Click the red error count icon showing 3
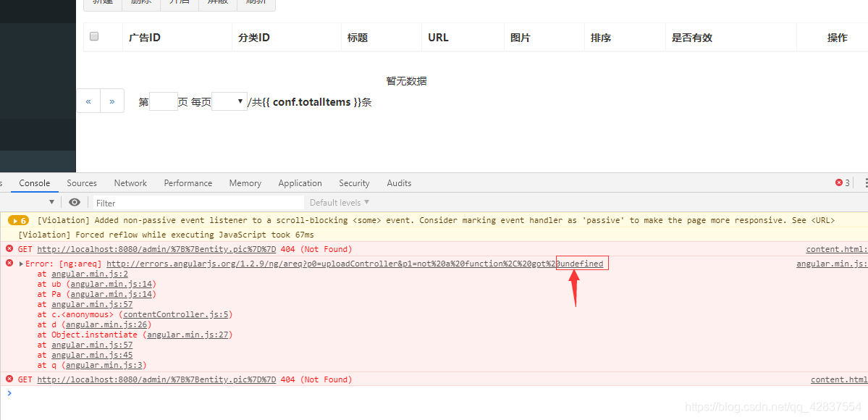The height and width of the screenshot is (420, 868). point(838,183)
